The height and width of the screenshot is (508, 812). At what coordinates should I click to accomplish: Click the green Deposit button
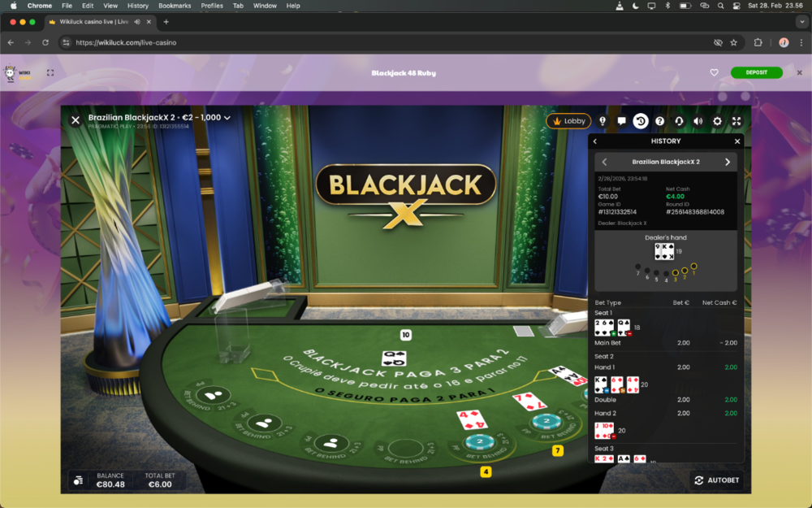(x=756, y=72)
